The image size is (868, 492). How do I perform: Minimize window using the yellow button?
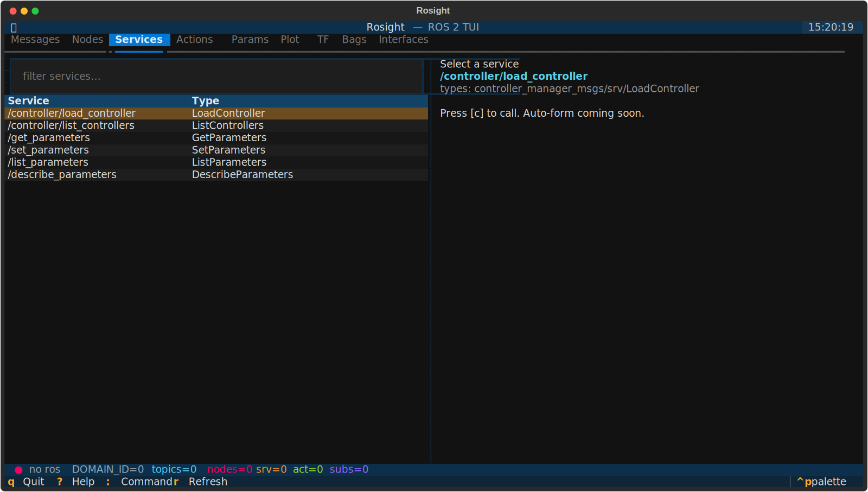pos(24,11)
